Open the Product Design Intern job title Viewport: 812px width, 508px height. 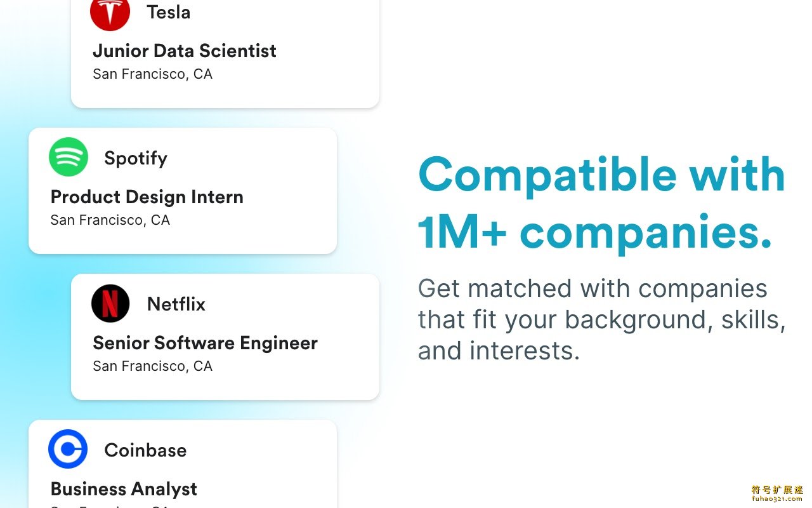pos(147,197)
